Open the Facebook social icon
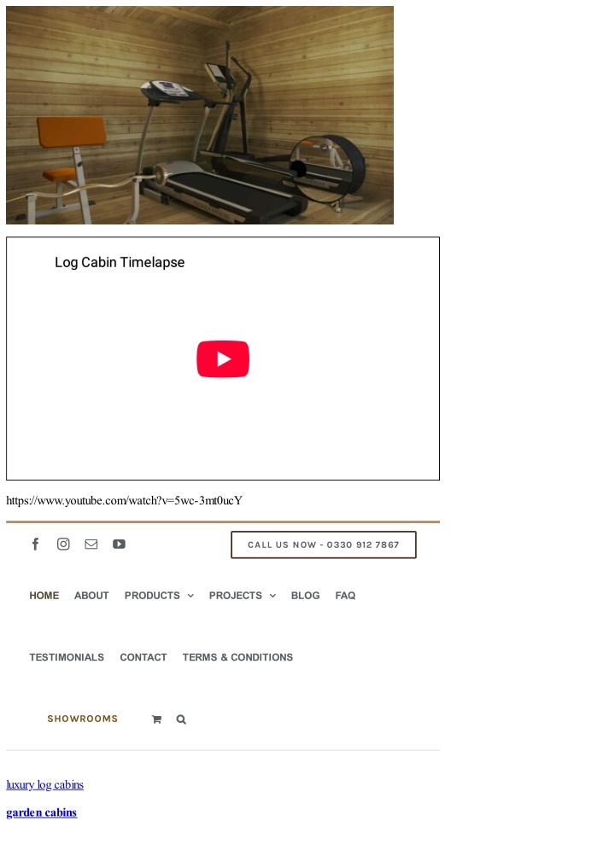 (36, 545)
